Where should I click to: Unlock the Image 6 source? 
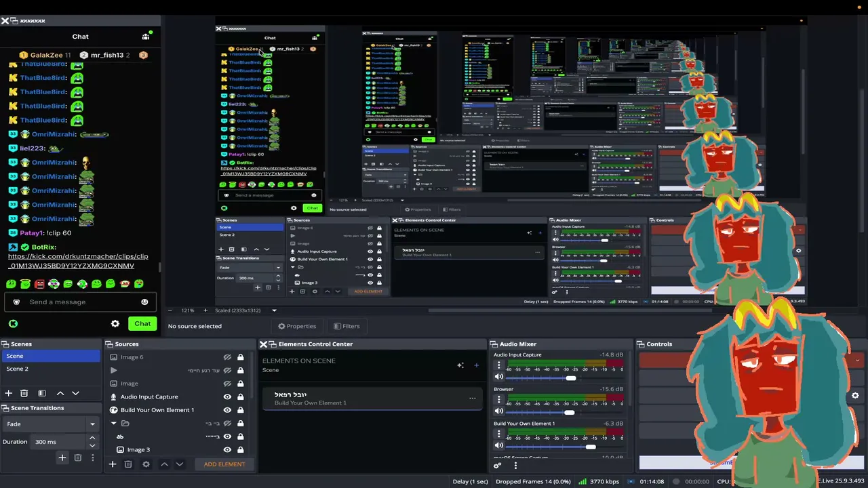coord(240,357)
